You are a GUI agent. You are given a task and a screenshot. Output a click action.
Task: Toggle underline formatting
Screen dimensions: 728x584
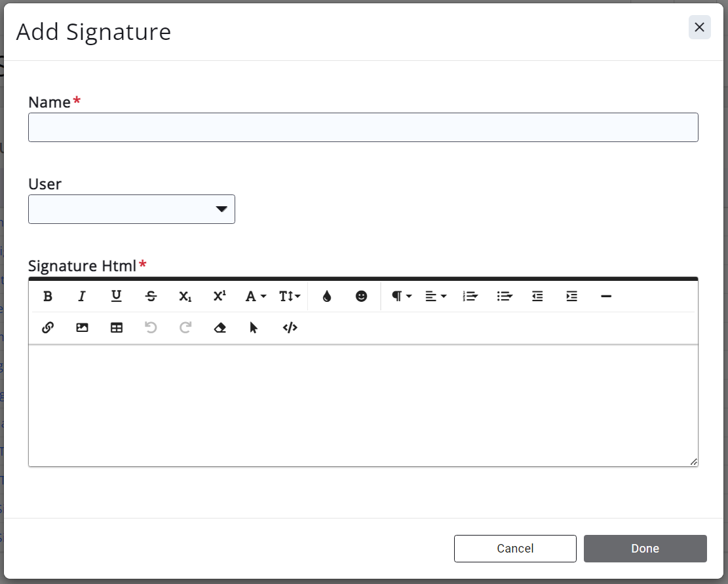click(x=116, y=297)
